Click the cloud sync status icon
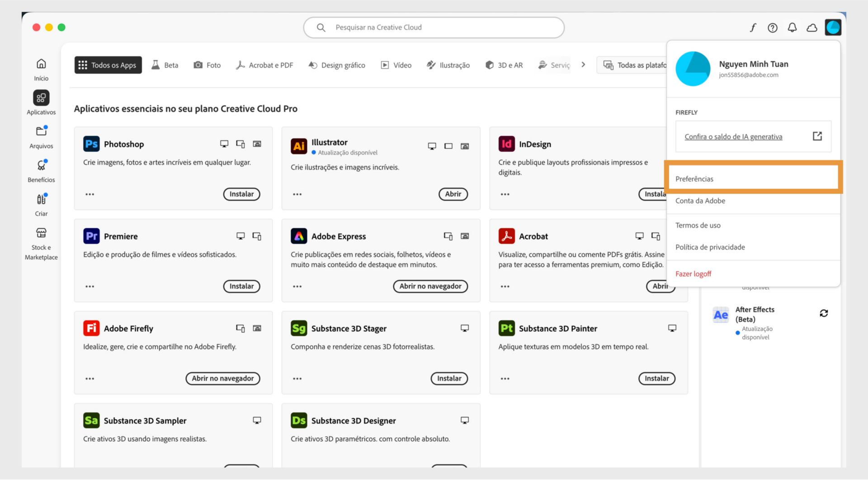Screen dimensions: 868x480 pyautogui.click(x=812, y=28)
